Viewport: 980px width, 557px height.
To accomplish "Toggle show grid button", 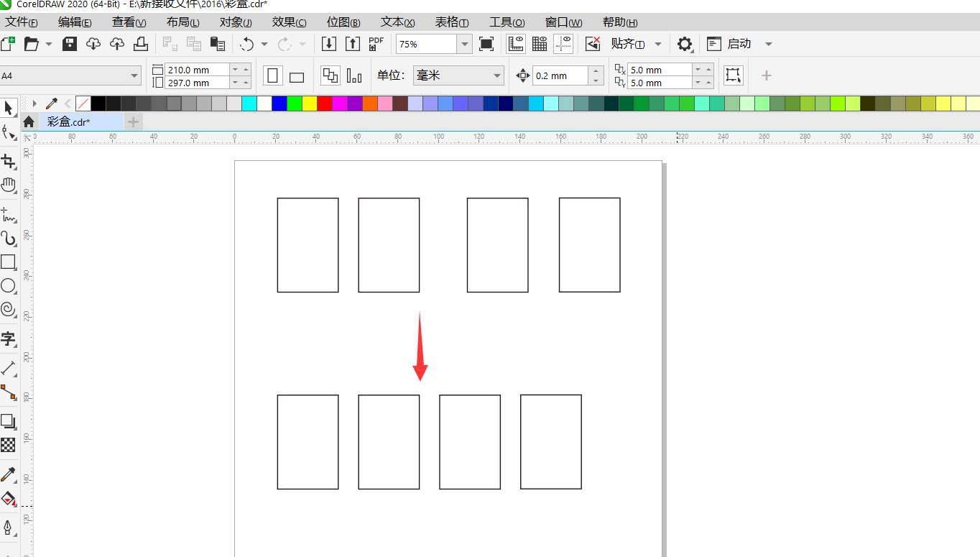I will point(540,44).
